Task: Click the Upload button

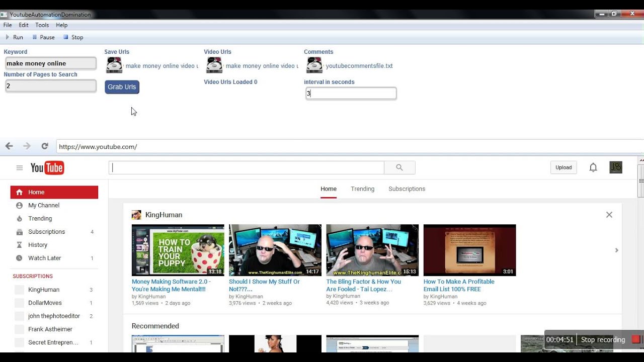Action: click(x=563, y=167)
